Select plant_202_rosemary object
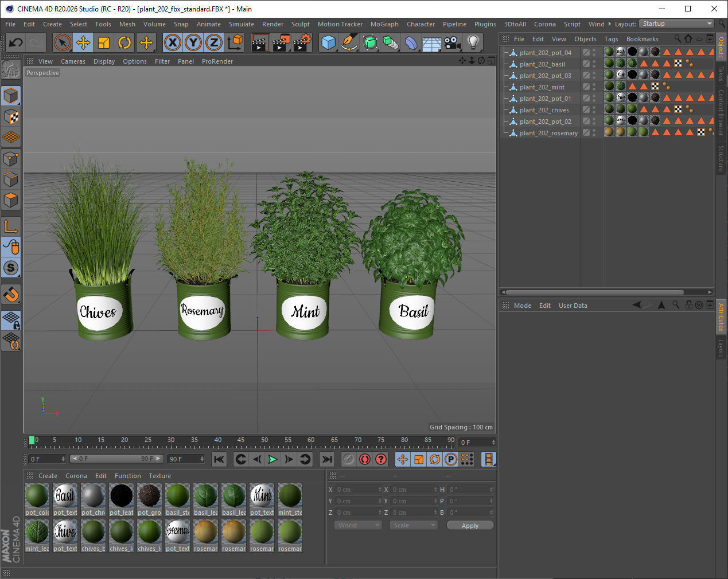Screen dimensions: 728x579 click(x=548, y=133)
